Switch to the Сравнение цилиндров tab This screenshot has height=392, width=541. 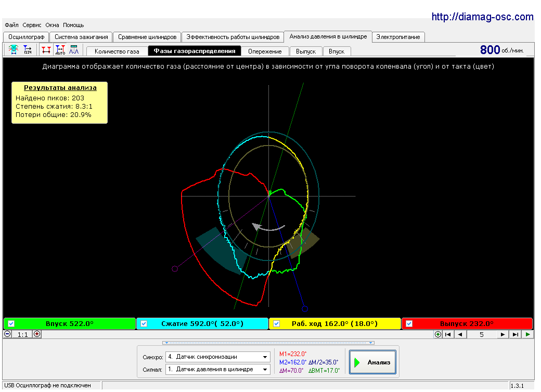click(147, 37)
